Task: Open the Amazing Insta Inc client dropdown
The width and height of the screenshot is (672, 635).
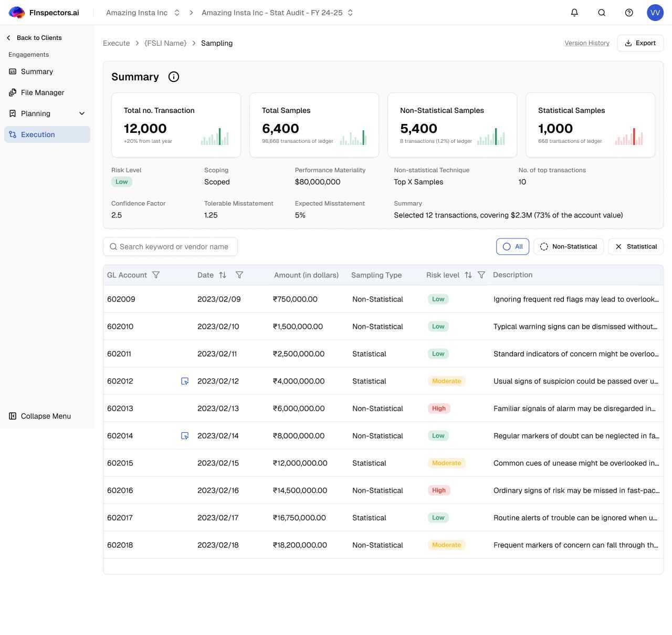Action: [143, 13]
